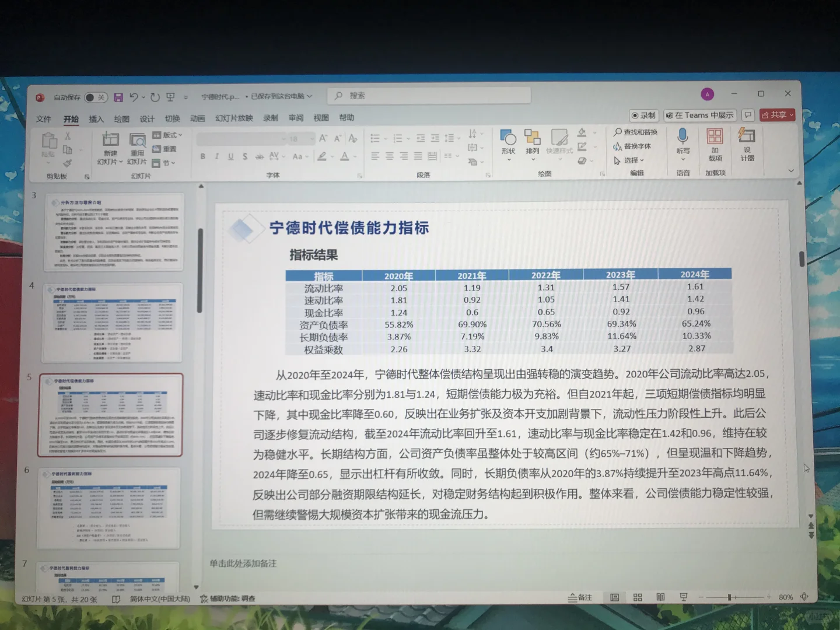This screenshot has height=630, width=840.
Task: Open the 加载项 add-ins gallery
Action: [x=715, y=145]
